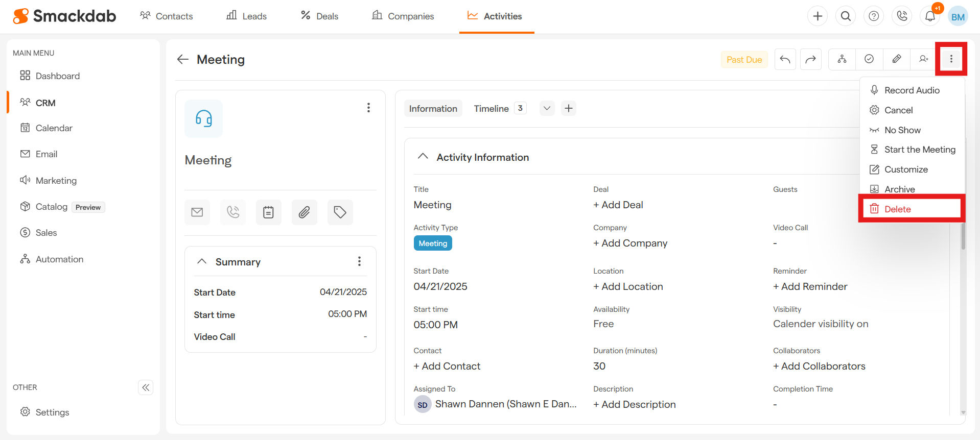Click the pencil edit icon in header
The width and height of the screenshot is (980, 440).
point(896,59)
